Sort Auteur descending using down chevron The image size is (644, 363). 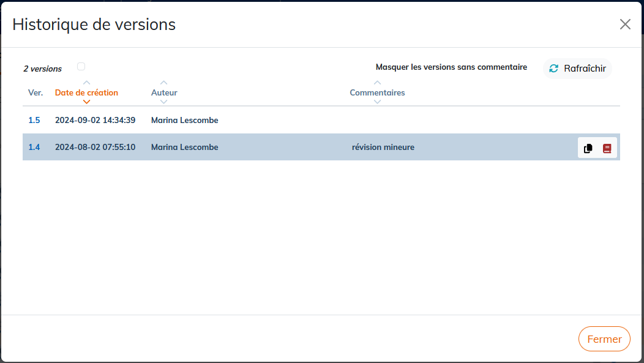(164, 102)
